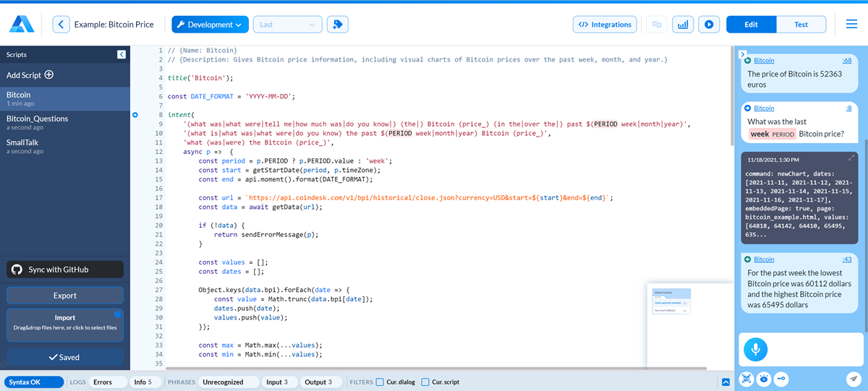The width and height of the screenshot is (868, 391).
Task: Click the eye visual state icon
Action: tap(763, 379)
